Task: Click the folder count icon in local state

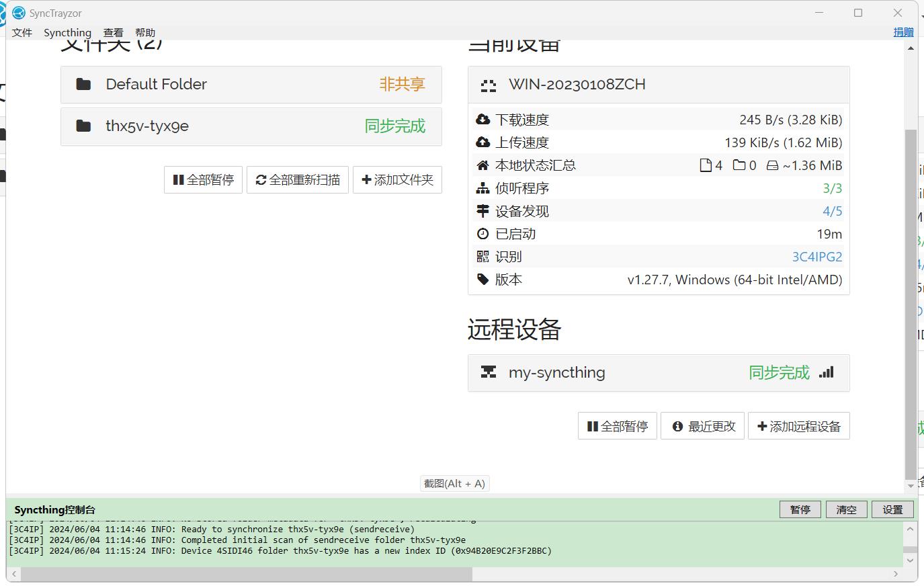Action: click(x=739, y=165)
